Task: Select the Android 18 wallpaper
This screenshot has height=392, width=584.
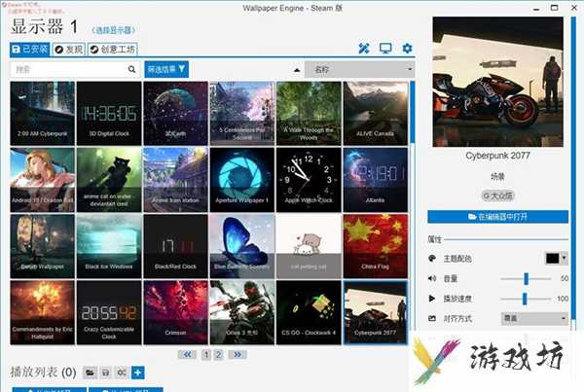Action: click(43, 180)
